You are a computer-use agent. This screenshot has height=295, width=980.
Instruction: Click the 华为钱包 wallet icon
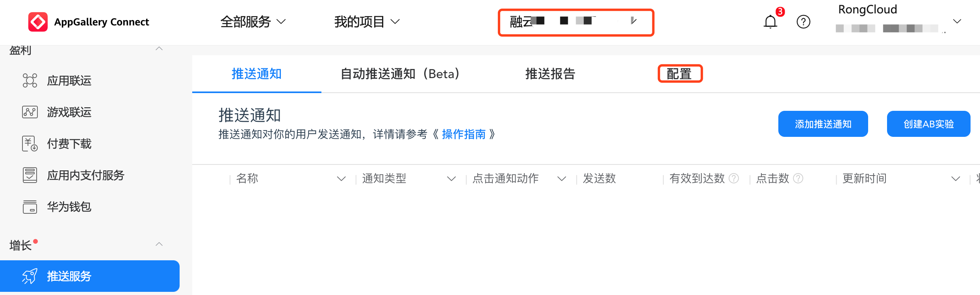30,207
